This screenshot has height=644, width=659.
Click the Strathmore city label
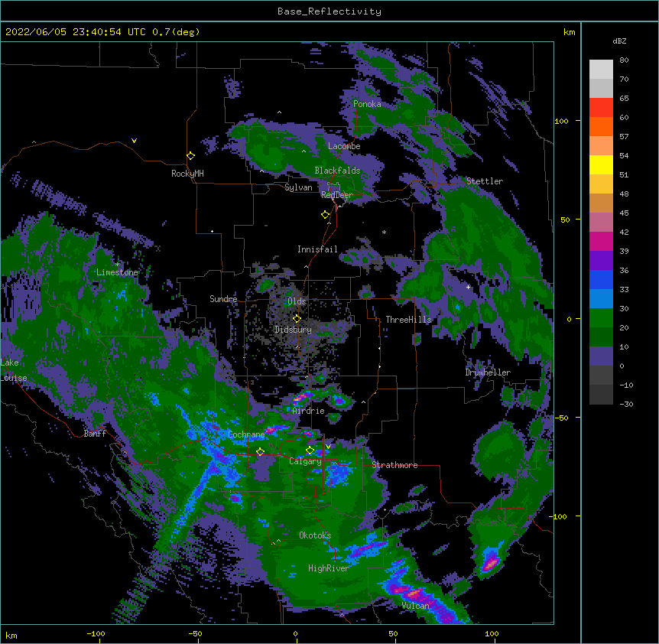[394, 465]
